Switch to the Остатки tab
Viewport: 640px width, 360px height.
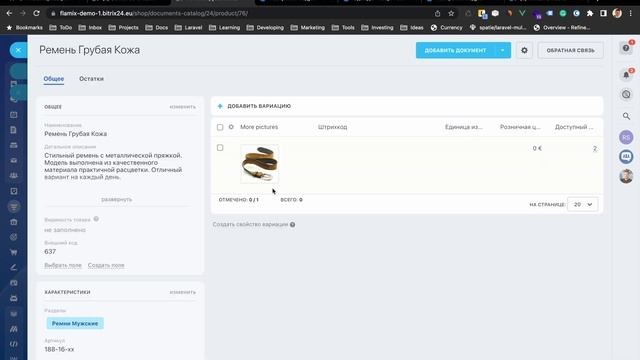click(91, 79)
